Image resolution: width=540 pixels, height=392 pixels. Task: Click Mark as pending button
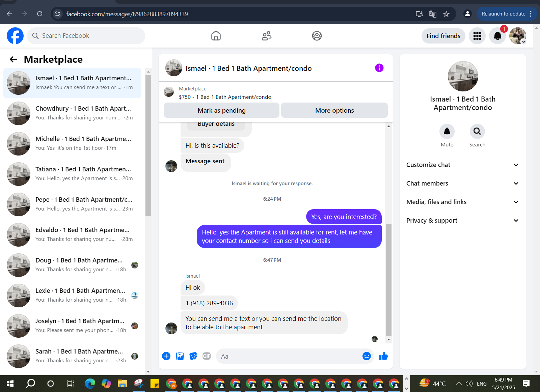click(221, 110)
